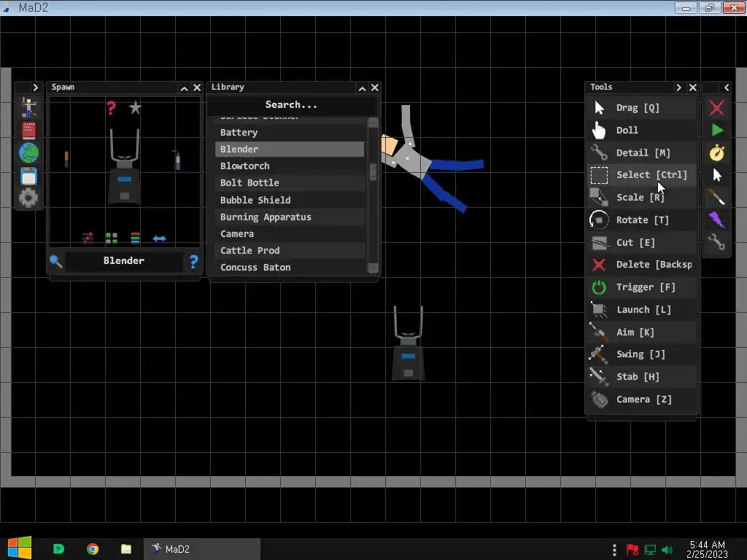Image resolution: width=747 pixels, height=560 pixels.
Task: Choose the Select [Ctrl] tool
Action: [642, 175]
